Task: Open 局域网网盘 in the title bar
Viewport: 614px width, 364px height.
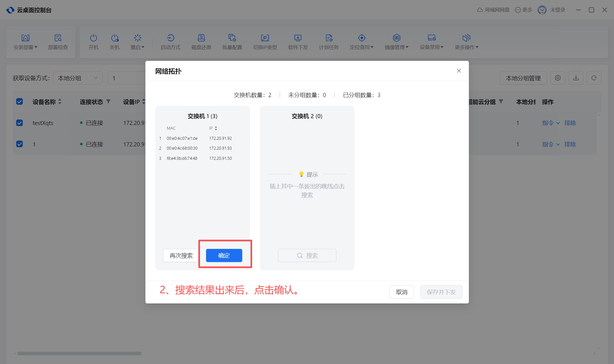Action: tap(493, 10)
